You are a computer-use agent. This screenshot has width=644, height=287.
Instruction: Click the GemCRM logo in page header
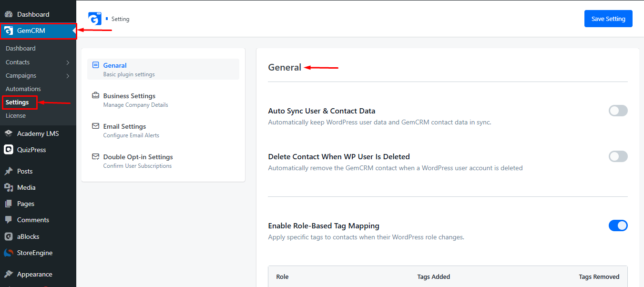coord(95,19)
